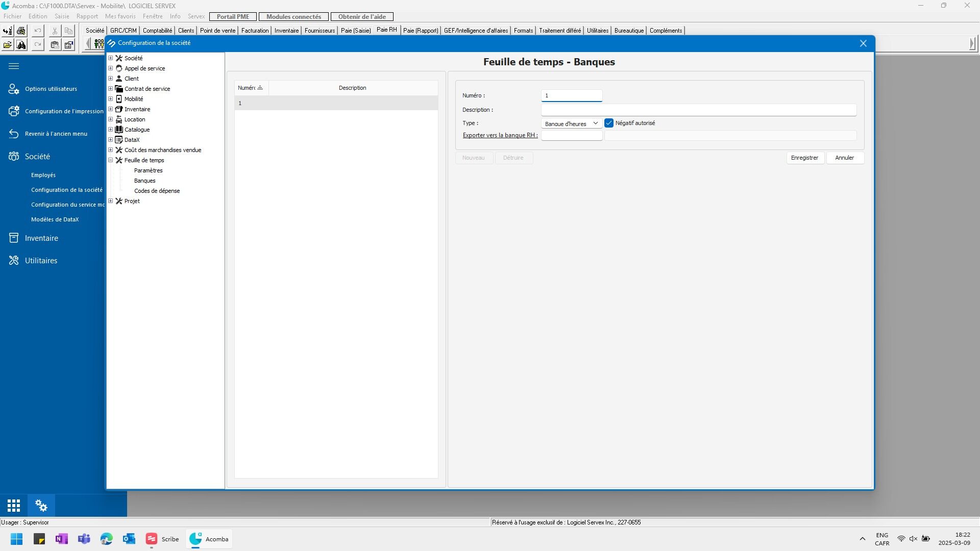
Task: Expand the Mobilité tree node
Action: click(x=110, y=99)
